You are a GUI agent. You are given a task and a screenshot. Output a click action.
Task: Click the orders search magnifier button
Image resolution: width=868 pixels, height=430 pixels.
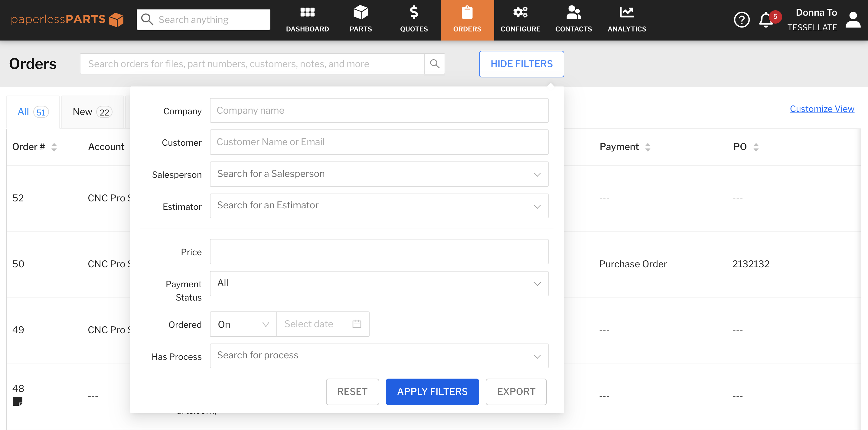click(434, 64)
